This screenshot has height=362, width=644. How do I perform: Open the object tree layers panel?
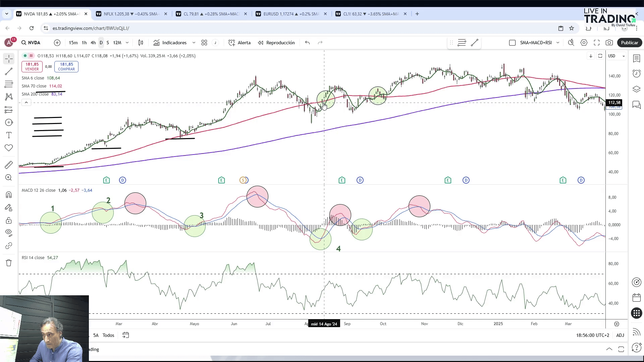click(x=636, y=89)
